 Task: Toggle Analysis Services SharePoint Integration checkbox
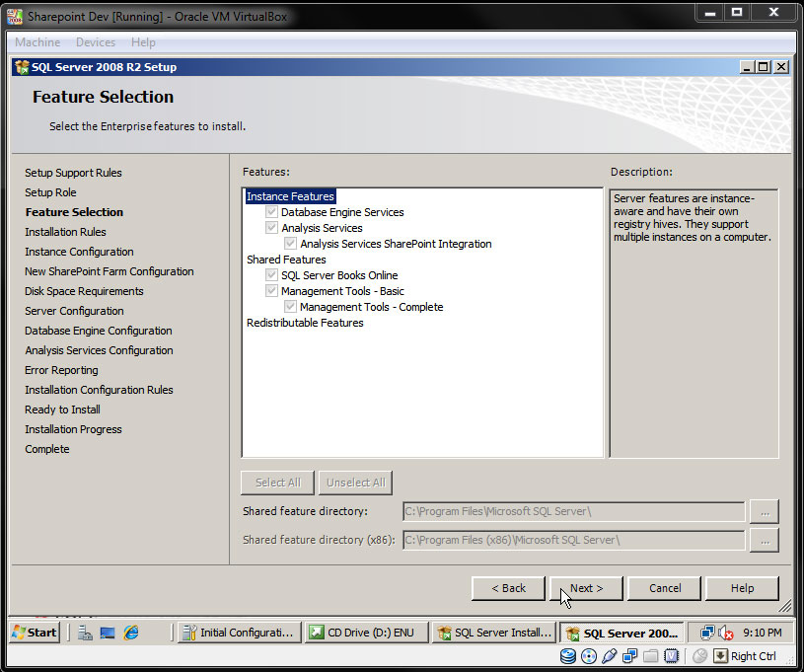point(290,243)
